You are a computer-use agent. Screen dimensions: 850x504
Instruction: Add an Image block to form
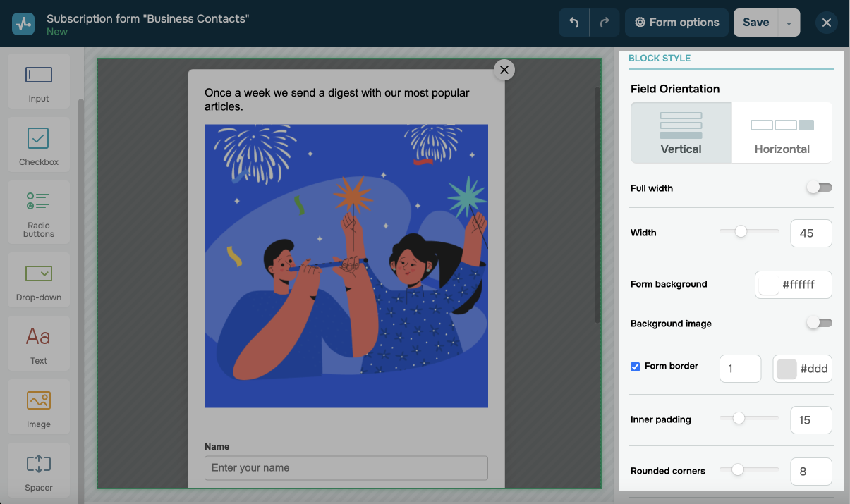click(x=38, y=407)
